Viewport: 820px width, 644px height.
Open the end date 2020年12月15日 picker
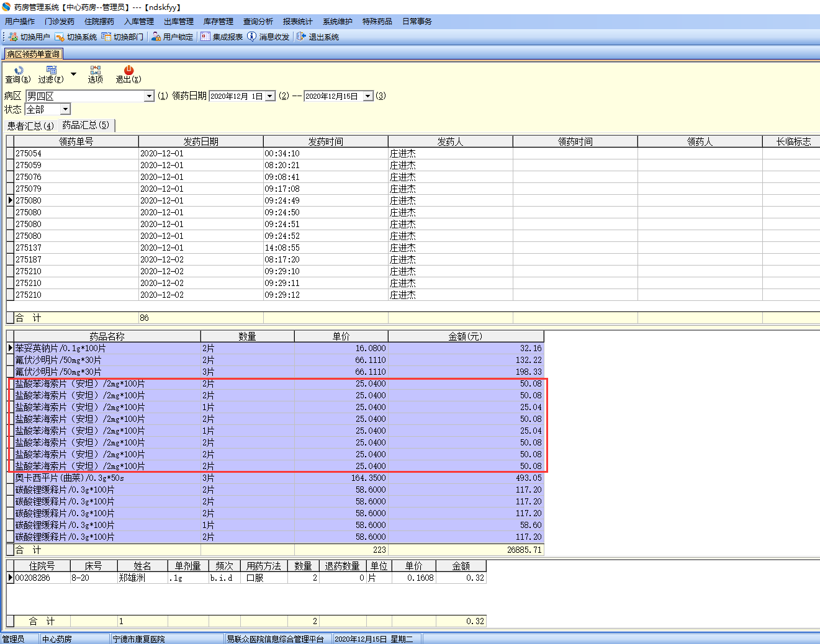(x=368, y=96)
